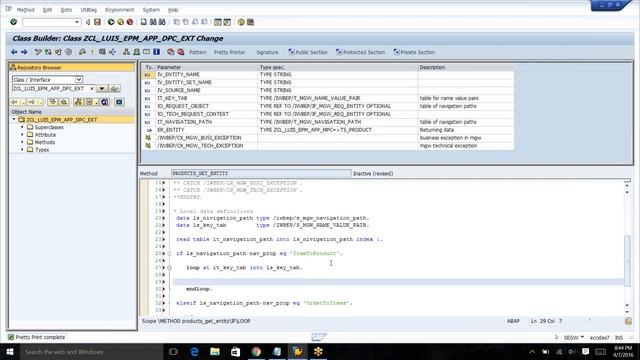Open File Explorer from the taskbar
This screenshot has height=360, width=640.
click(215, 351)
